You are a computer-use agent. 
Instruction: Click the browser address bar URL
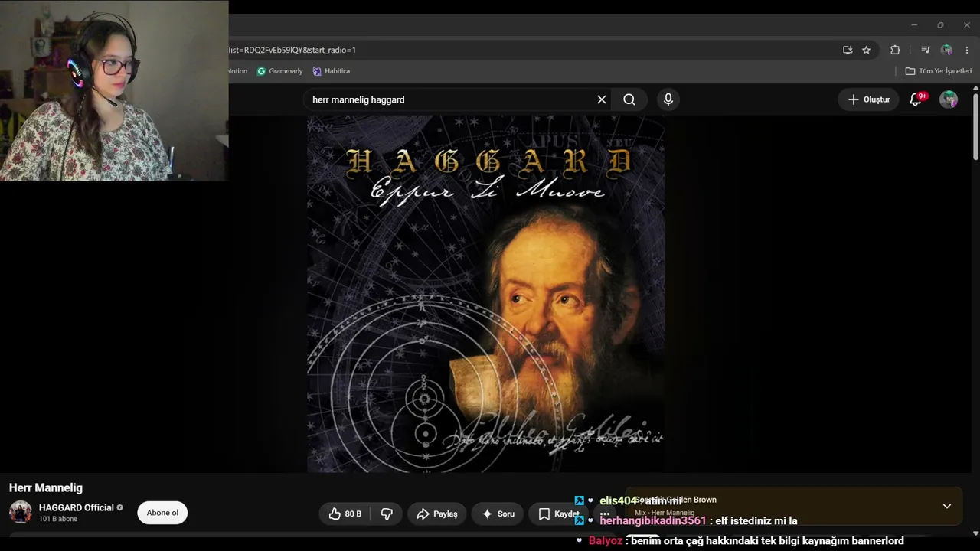pos(292,50)
